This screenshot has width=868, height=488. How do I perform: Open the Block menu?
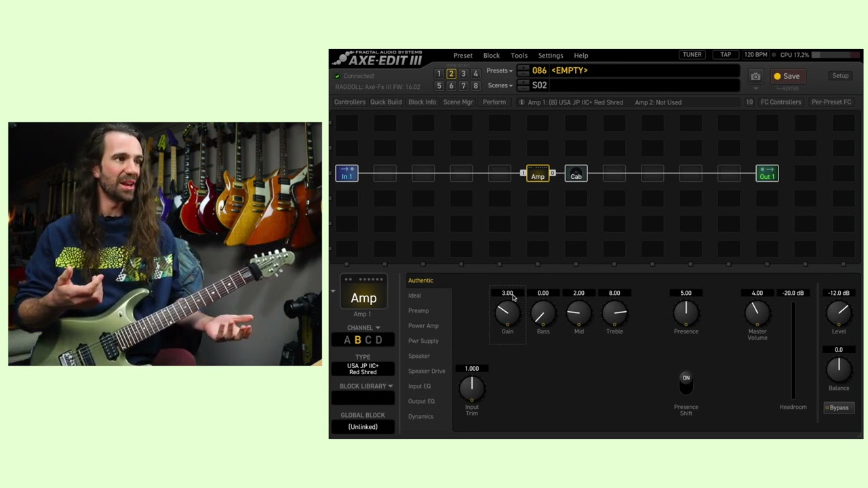pyautogui.click(x=492, y=56)
